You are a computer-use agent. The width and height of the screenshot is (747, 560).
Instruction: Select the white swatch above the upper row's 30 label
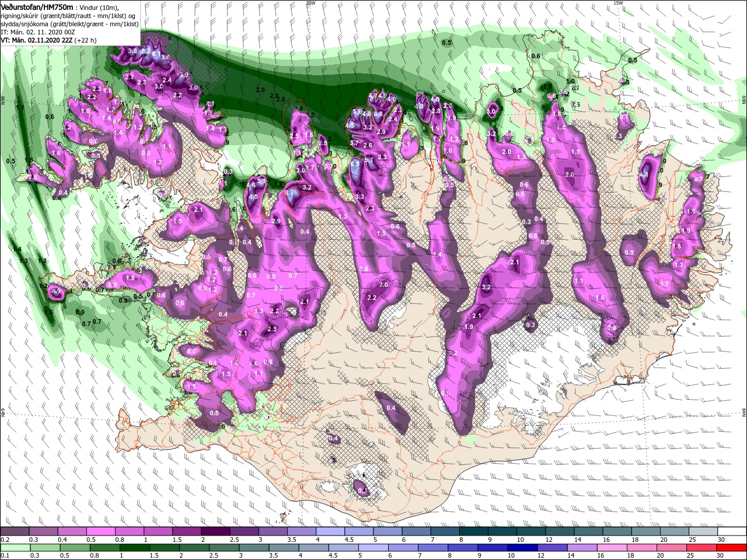[732, 531]
